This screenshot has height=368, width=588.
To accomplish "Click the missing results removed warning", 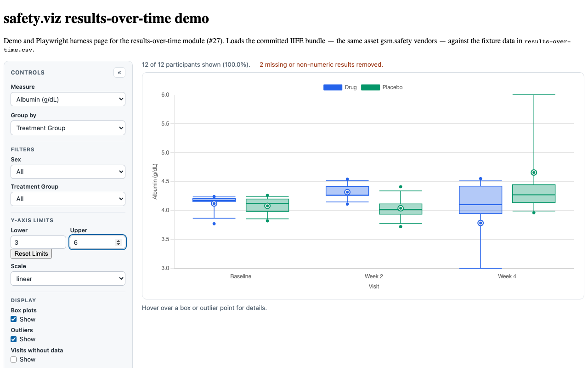I will pyautogui.click(x=321, y=64).
